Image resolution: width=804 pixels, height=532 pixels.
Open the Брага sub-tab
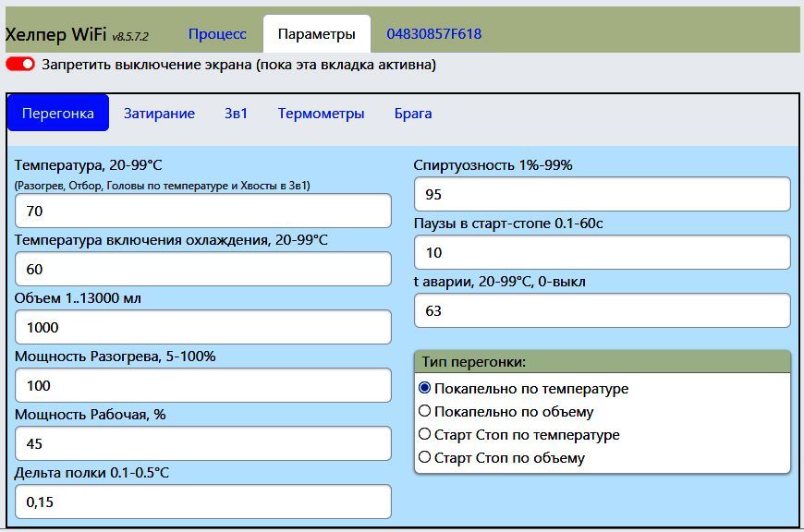pos(413,114)
